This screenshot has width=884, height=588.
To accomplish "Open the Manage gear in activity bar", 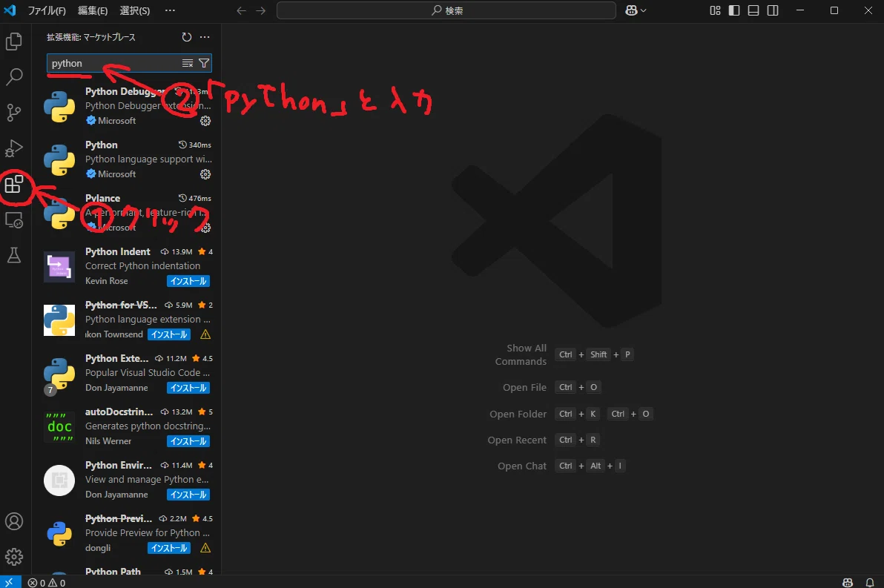I will tap(14, 557).
